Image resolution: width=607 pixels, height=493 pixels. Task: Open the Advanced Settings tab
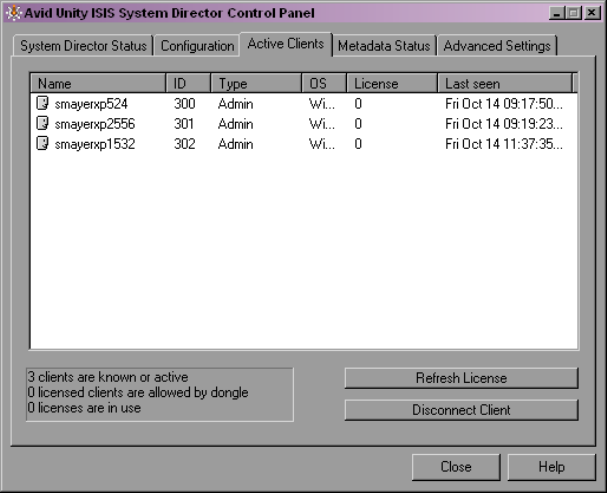[497, 46]
